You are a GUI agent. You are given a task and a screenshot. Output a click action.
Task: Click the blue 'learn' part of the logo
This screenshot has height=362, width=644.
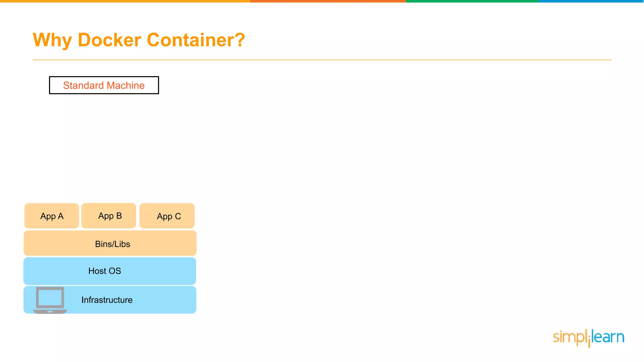608,337
